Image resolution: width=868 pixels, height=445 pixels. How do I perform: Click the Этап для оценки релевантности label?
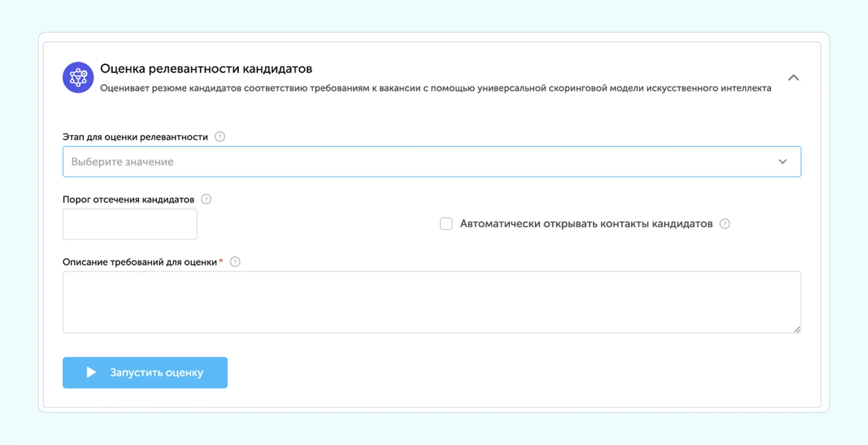(x=135, y=137)
